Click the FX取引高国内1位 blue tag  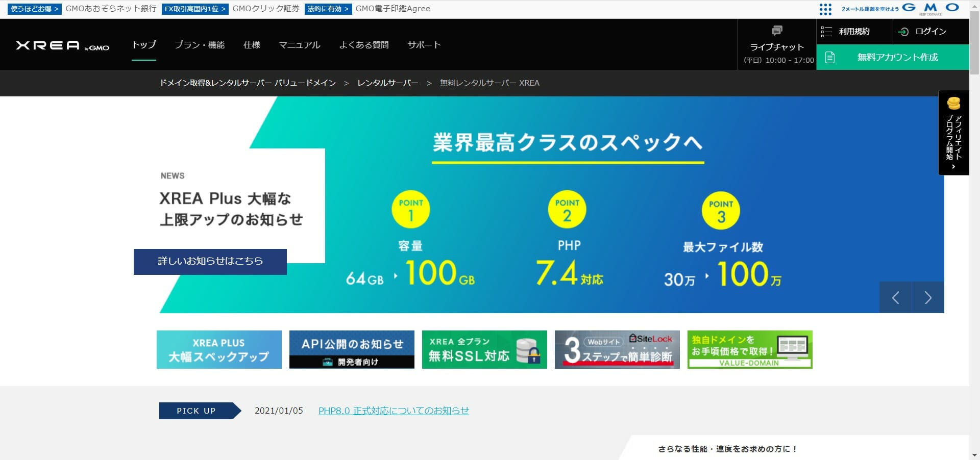click(x=195, y=9)
